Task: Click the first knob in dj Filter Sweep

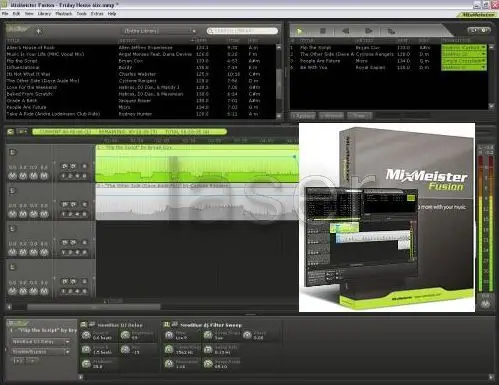Action: pos(169,335)
